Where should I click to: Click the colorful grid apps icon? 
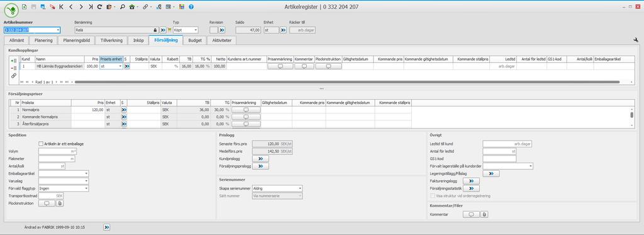click(182, 7)
